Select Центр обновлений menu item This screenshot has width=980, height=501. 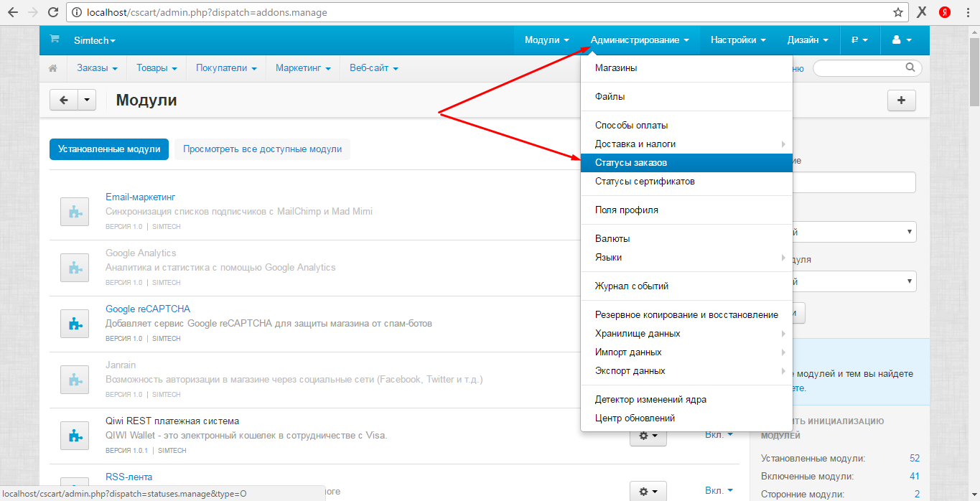[x=686, y=418]
